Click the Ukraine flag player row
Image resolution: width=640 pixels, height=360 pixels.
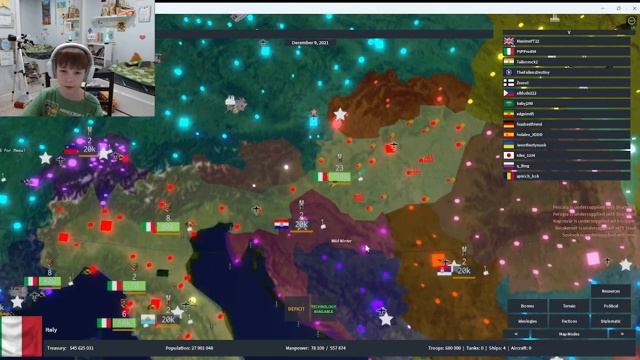point(567,145)
